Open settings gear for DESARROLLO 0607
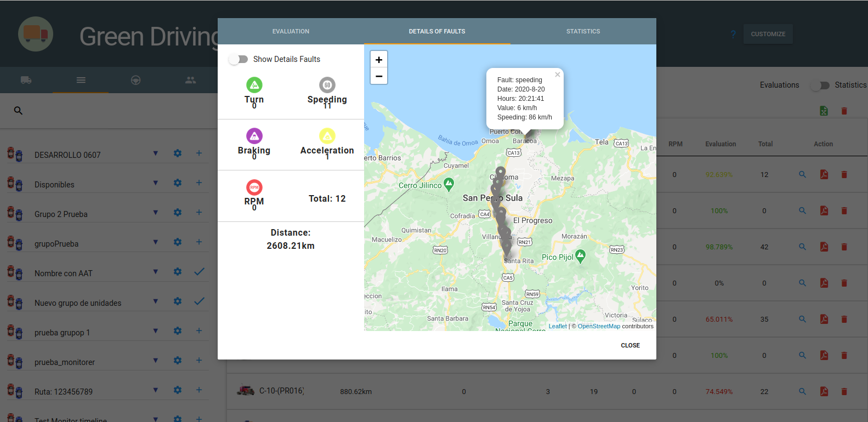The width and height of the screenshot is (868, 422). coord(178,153)
